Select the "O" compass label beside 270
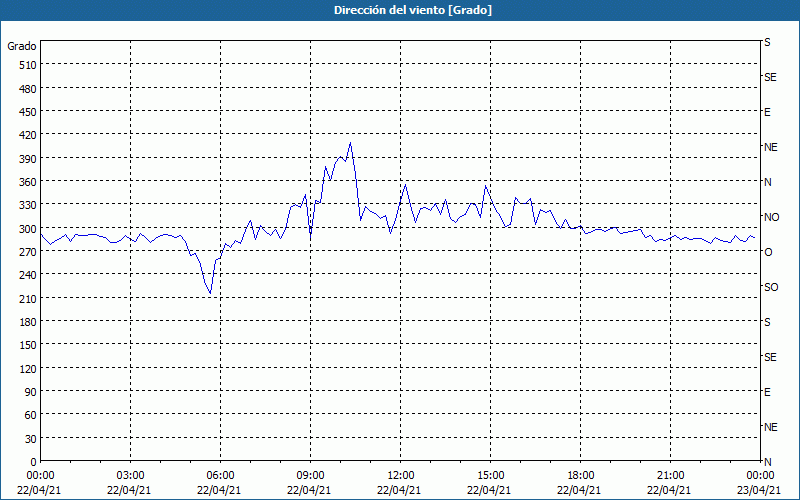Viewport: 800px width, 500px height. click(x=767, y=252)
